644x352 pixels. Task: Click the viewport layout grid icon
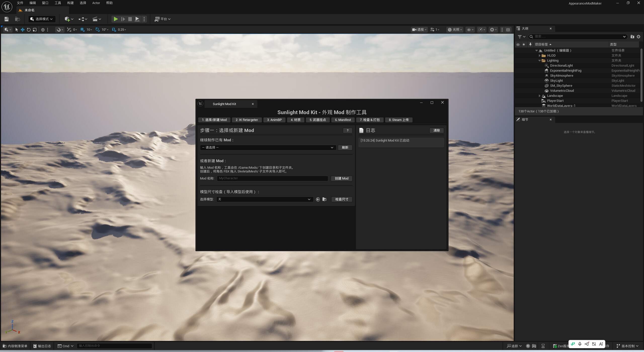pos(508,30)
